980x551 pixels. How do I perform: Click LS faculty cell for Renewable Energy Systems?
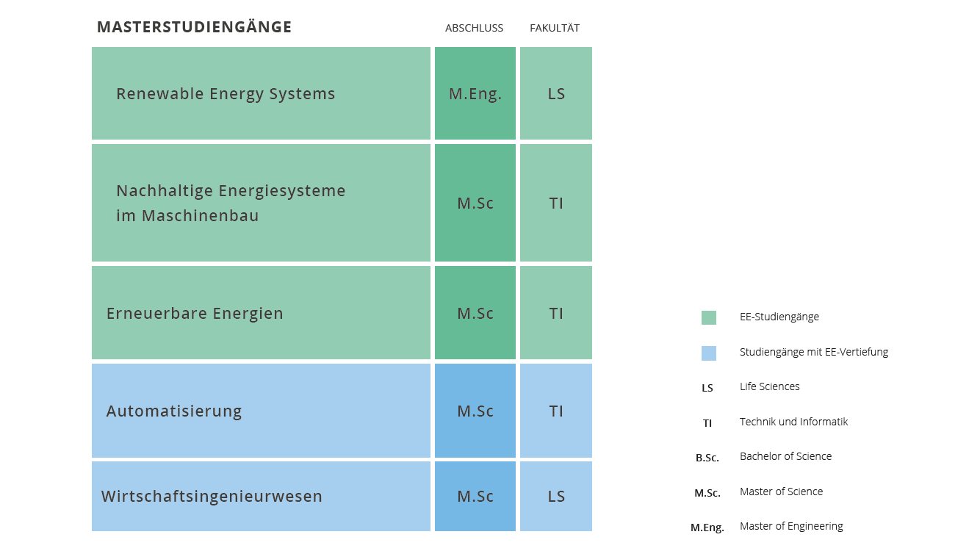click(x=556, y=93)
